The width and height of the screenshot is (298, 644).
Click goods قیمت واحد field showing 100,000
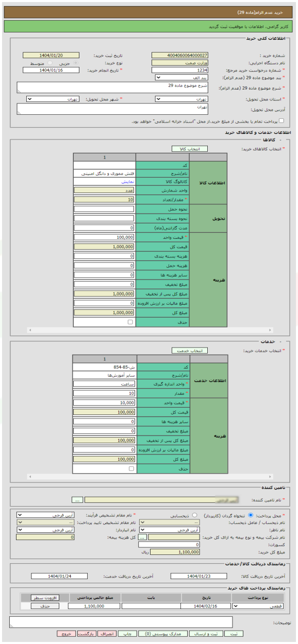click(x=104, y=237)
